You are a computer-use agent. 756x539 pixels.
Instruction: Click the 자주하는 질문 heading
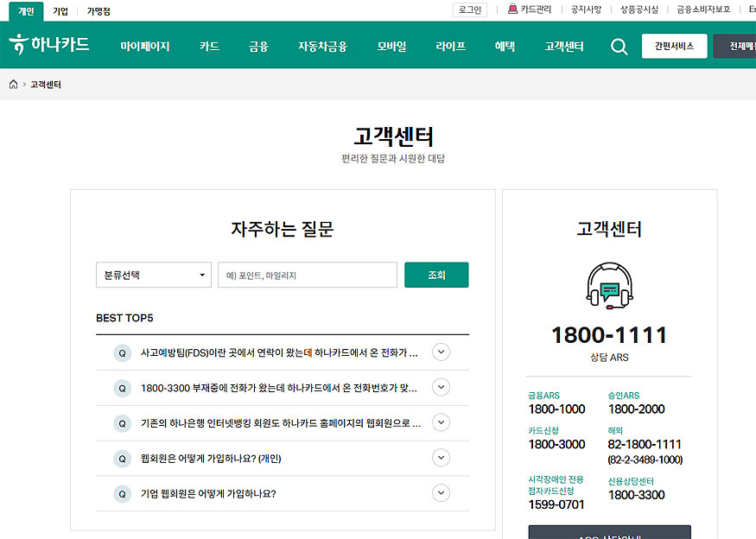[282, 229]
